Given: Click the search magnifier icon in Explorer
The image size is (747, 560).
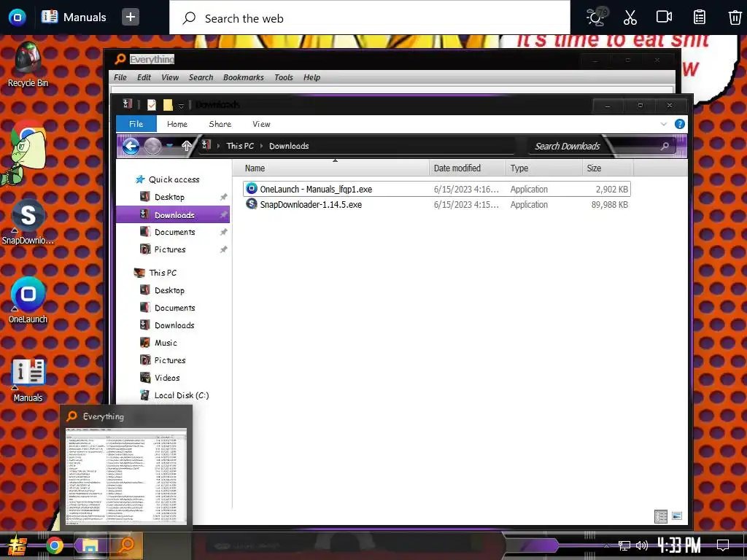Looking at the screenshot, I should pos(665,146).
